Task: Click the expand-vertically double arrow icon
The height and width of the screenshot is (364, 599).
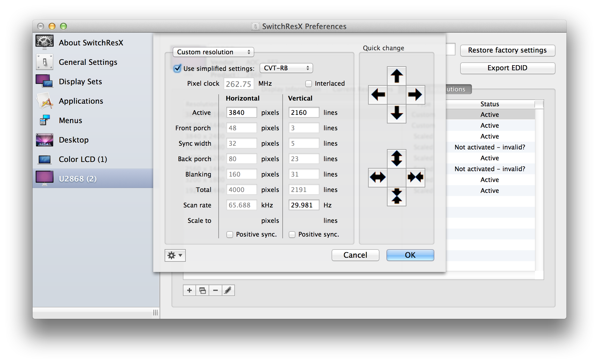Action: click(x=396, y=159)
